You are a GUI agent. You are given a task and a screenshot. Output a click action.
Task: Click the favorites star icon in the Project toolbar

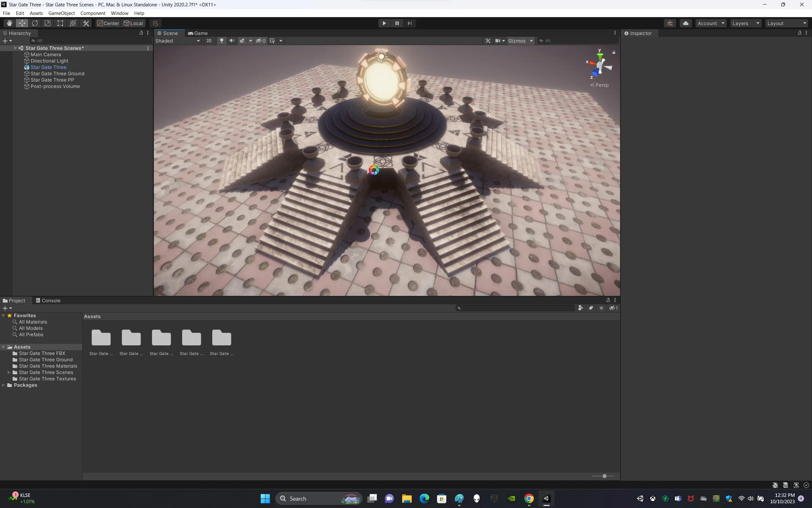601,308
